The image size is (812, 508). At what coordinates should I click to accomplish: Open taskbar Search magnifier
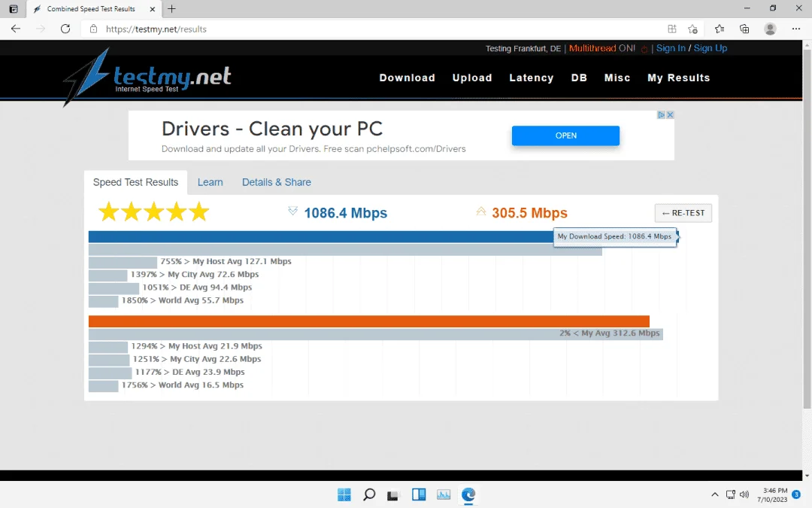[x=368, y=494]
